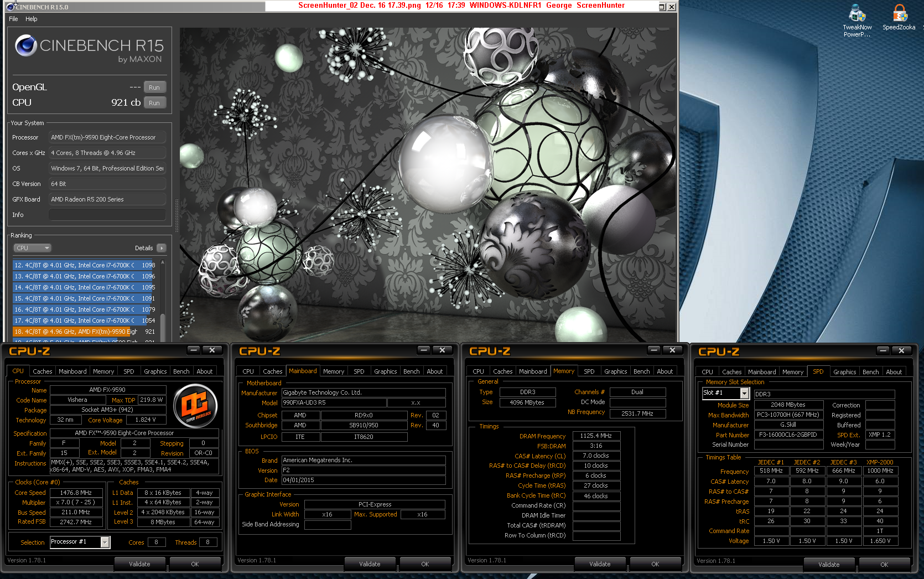Click the Max Bandwidth value PC3-10700H

[x=788, y=415]
